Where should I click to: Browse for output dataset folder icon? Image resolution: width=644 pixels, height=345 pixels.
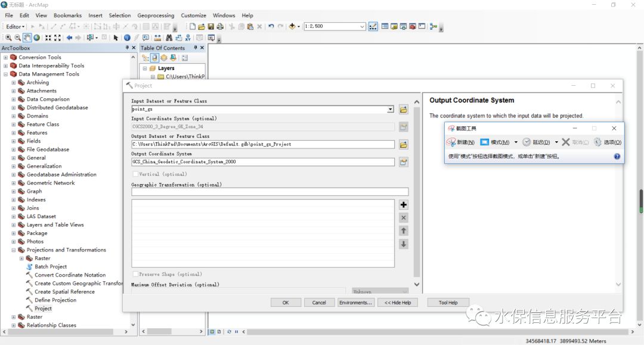point(403,144)
